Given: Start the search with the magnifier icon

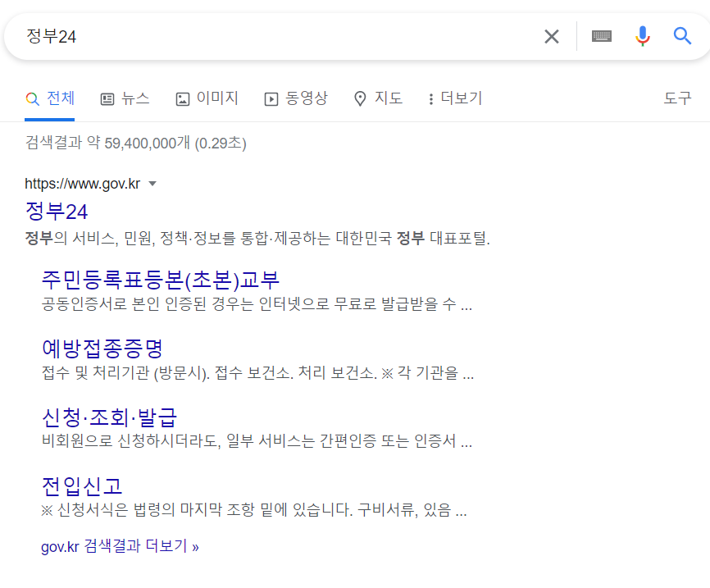Looking at the screenshot, I should (x=682, y=36).
